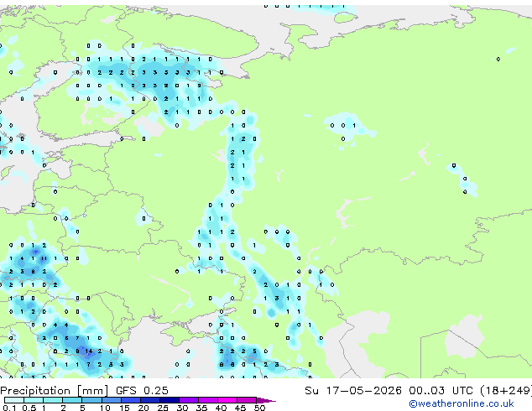Pick the 20–25 mm legend color box

pyautogui.click(x=149, y=400)
